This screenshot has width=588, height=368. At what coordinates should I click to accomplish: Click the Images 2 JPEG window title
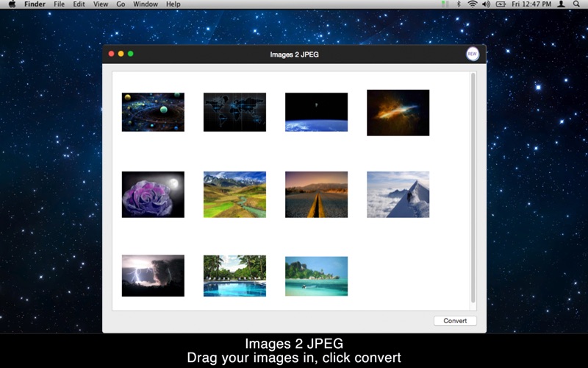pyautogui.click(x=295, y=54)
